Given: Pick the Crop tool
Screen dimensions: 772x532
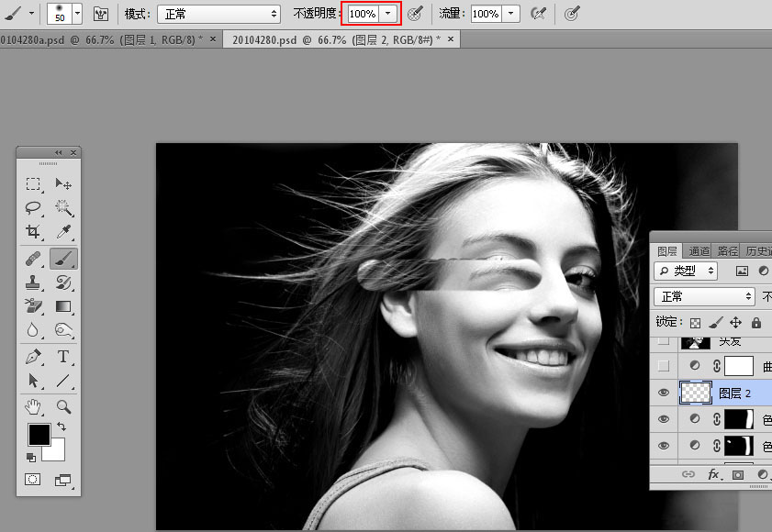Looking at the screenshot, I should (33, 233).
